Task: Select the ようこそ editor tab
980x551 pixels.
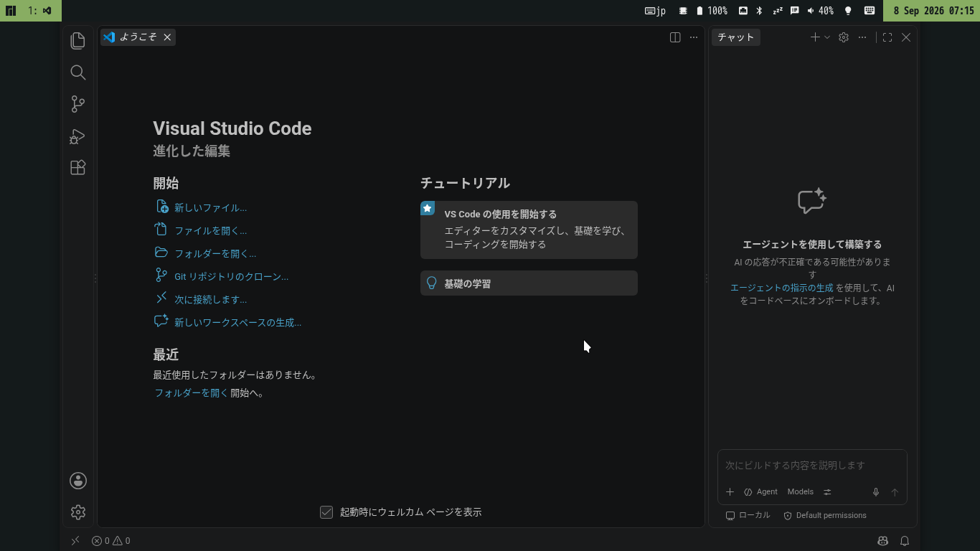Action: pyautogui.click(x=138, y=37)
